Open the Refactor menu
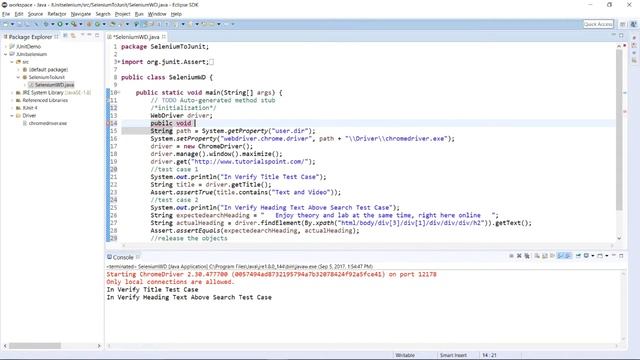Viewport: 640px width, 360px height. click(57, 14)
